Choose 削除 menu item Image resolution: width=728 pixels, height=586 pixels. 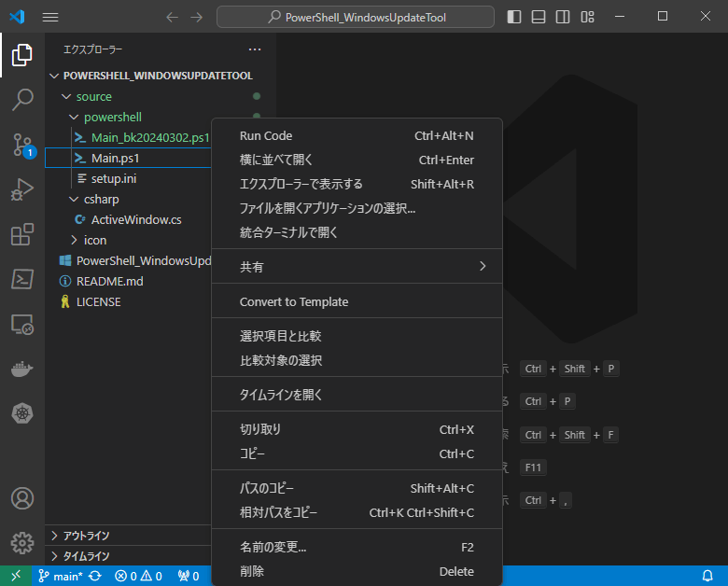(x=357, y=571)
